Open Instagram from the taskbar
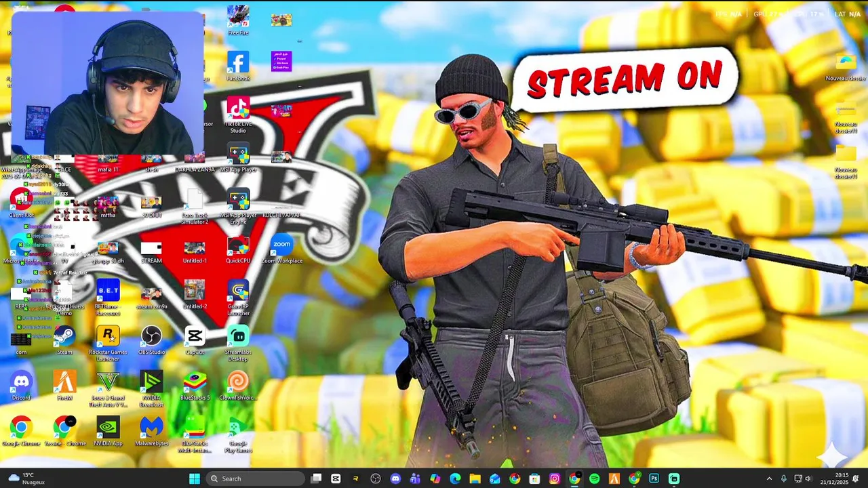 tap(555, 479)
